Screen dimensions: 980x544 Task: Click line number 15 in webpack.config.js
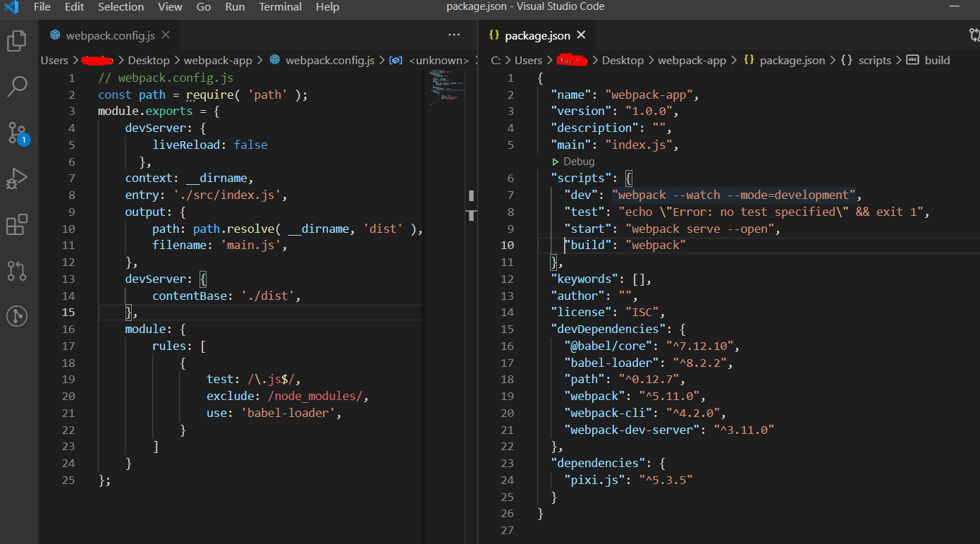[68, 313]
